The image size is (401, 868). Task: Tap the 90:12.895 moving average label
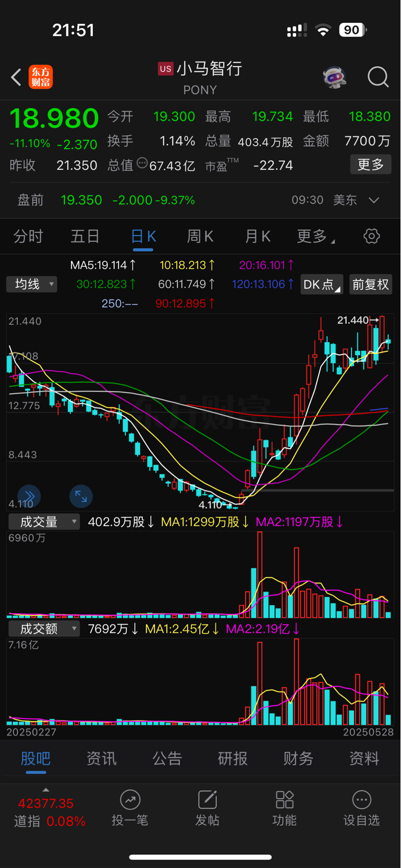(185, 303)
